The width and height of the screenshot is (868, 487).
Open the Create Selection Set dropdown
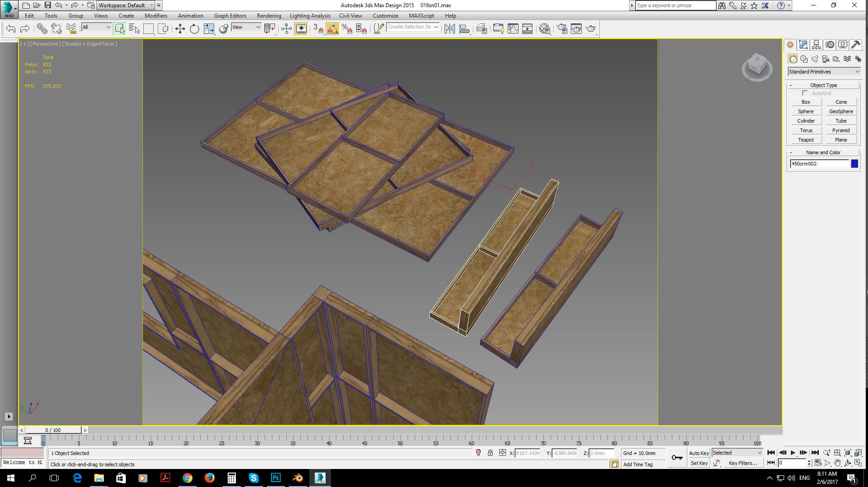coord(413,27)
